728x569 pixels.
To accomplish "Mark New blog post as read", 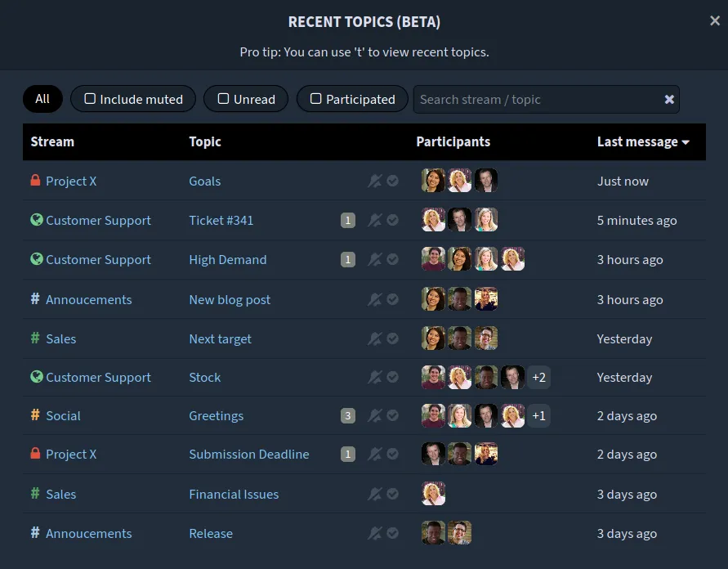I will [393, 299].
